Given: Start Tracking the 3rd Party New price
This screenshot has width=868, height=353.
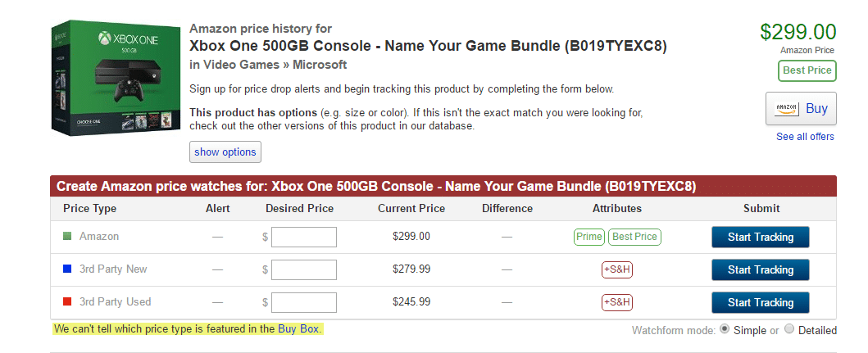Looking at the screenshot, I should [760, 270].
